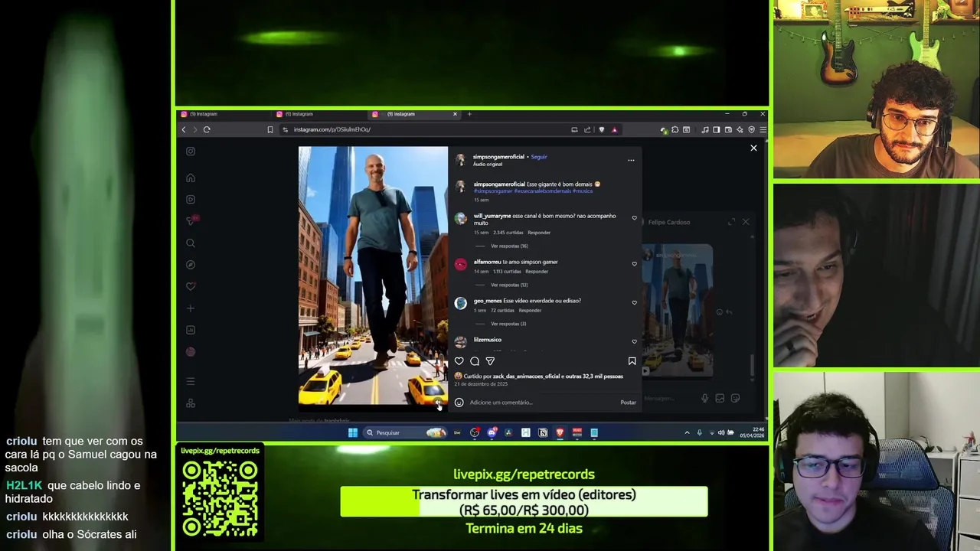This screenshot has height=551, width=980.
Task: Bookmark page via address bar bookmark icon
Action: click(x=270, y=130)
